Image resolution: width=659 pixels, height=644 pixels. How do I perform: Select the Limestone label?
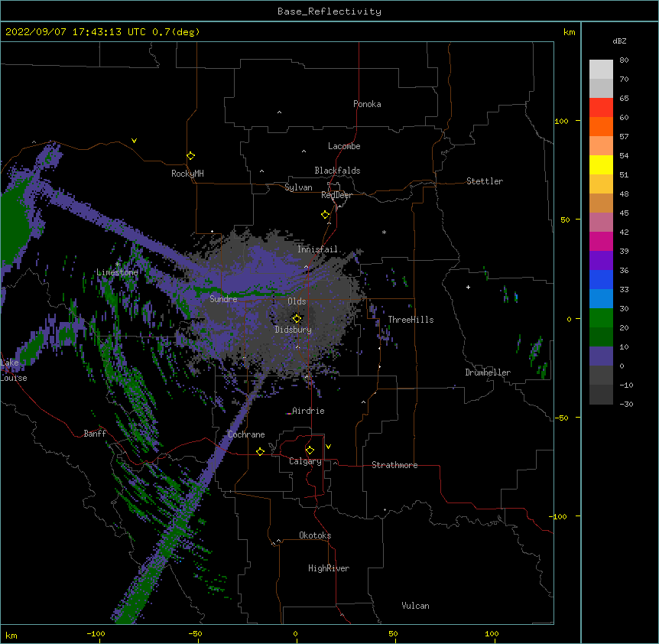[117, 272]
